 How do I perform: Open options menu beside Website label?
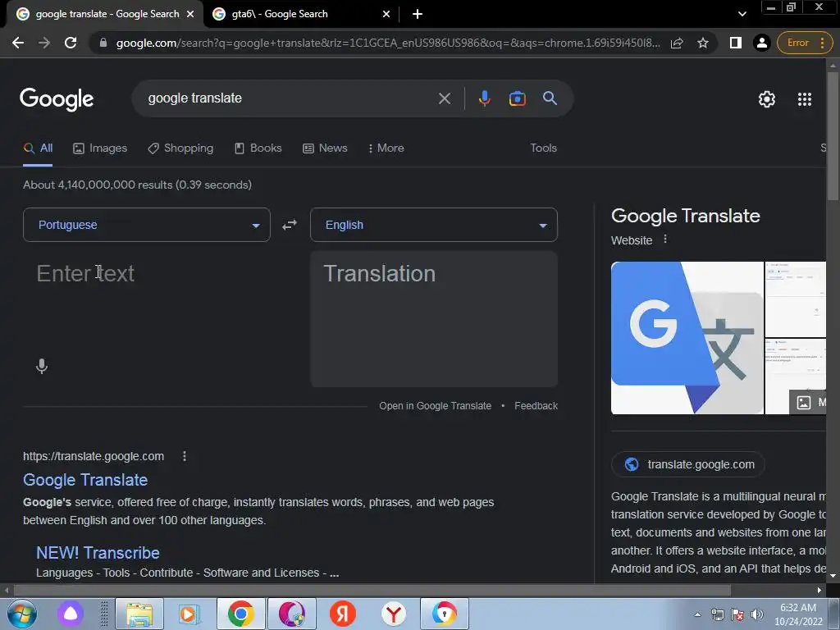(x=664, y=239)
